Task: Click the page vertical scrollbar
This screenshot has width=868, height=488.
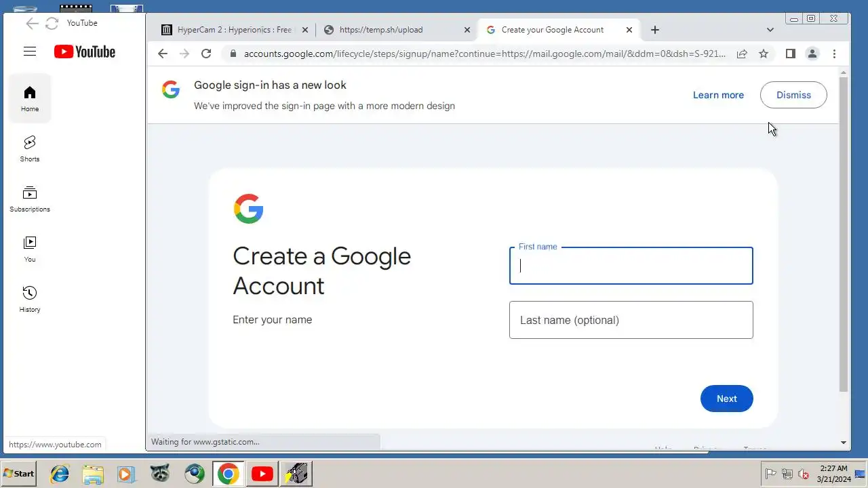Action: [x=844, y=235]
